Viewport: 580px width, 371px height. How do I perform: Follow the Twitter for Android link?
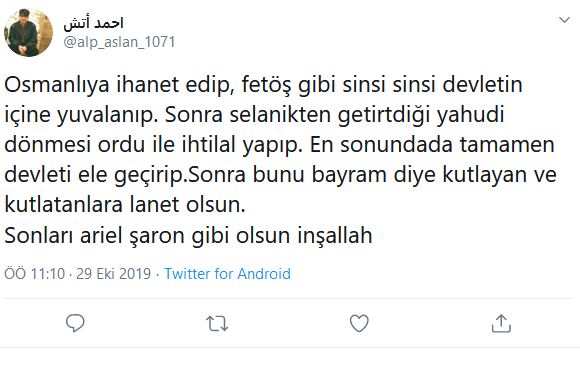tap(227, 274)
